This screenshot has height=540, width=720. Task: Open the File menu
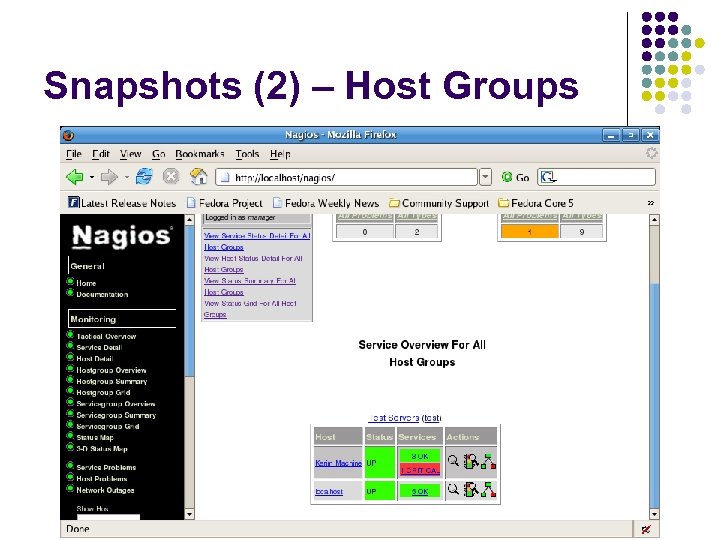pos(73,154)
